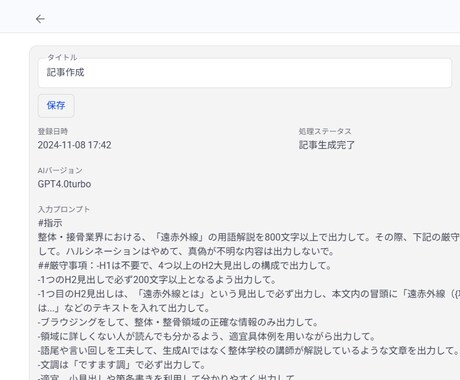Viewport: 460px width, 380px height.
Task: Select the line beginning 整体・接骨業界における
Action: point(249,237)
